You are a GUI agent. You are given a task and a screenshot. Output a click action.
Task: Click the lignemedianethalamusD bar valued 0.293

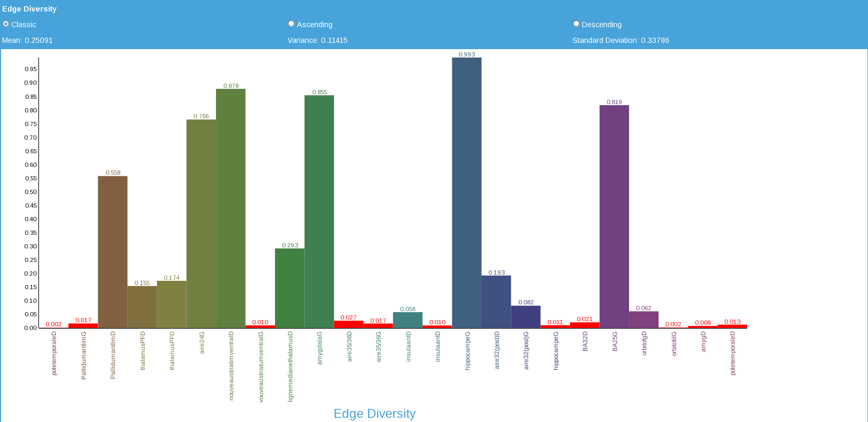[290, 288]
